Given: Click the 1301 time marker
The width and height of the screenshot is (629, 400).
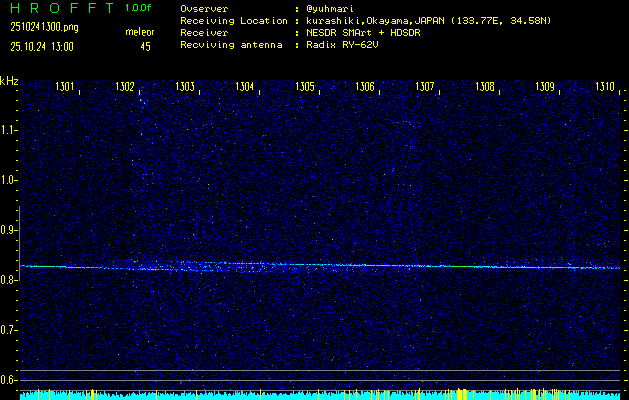Looking at the screenshot, I should click(65, 87).
